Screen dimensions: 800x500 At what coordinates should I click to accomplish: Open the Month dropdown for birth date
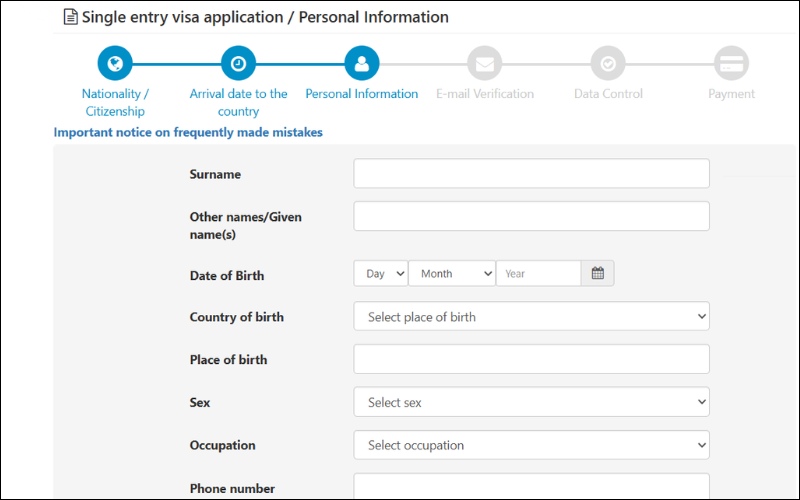click(x=452, y=273)
